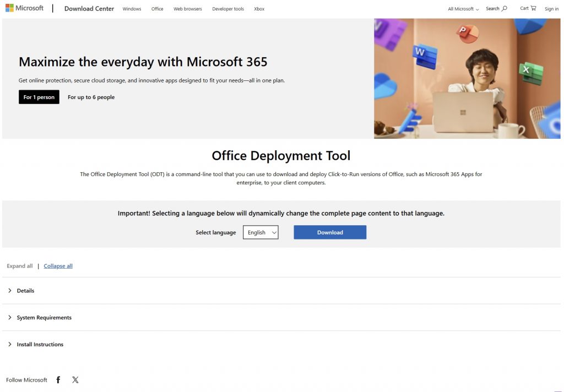Go to Download Center home link
The height and width of the screenshot is (392, 564).
click(89, 9)
